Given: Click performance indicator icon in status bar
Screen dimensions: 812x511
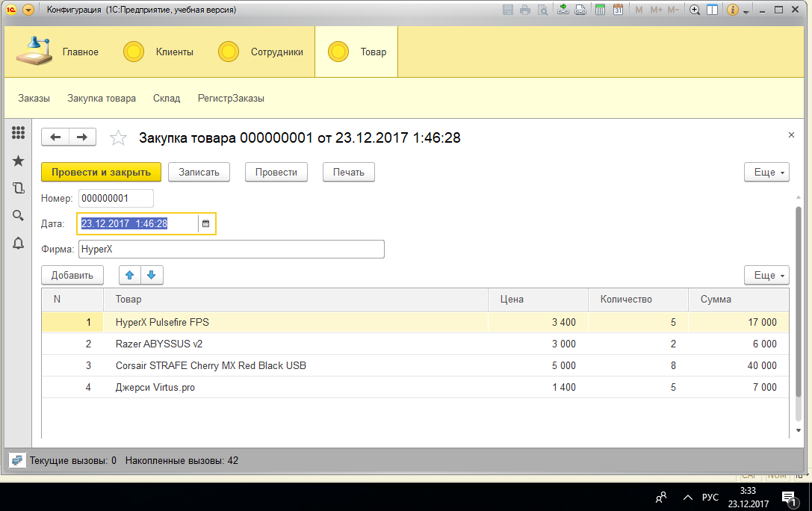Looking at the screenshot, I should coord(17,460).
